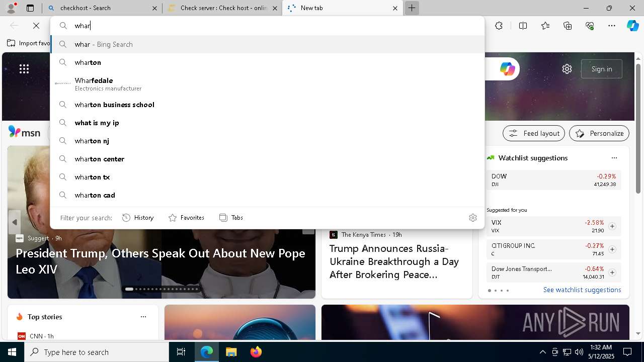The width and height of the screenshot is (644, 362).
Task: Add Dow Jones Transport to watchlist
Action: coord(612,273)
